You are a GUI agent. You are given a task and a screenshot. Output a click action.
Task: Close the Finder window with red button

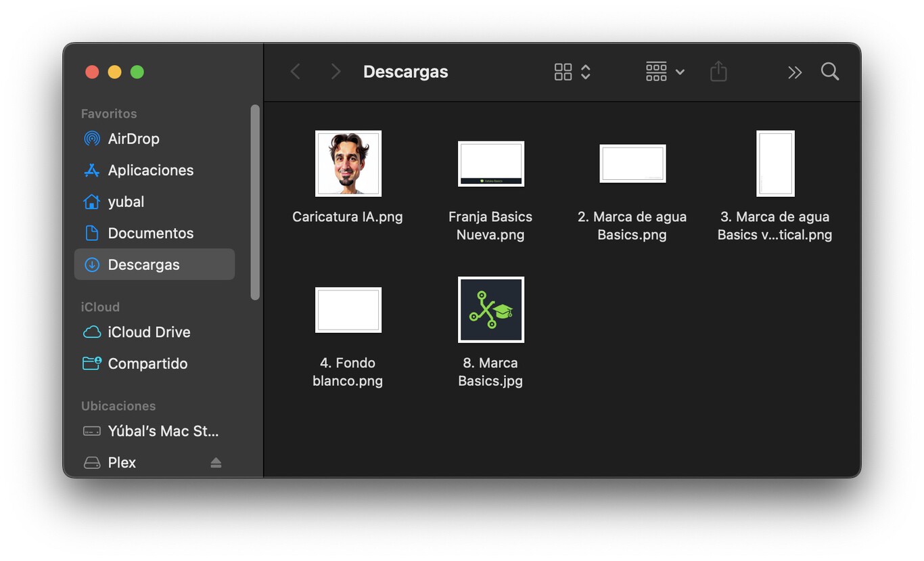[92, 72]
